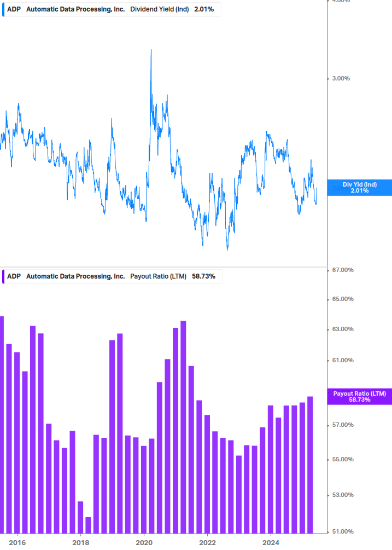This screenshot has width=392, height=550.
Task: Click the purple Payout Ratio legend color marker
Action: click(3, 276)
